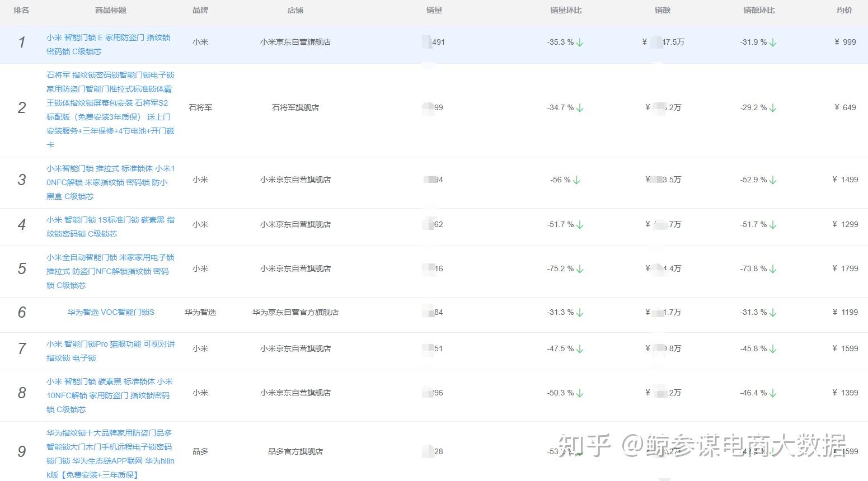Click green down arrow beside -56 %
The height and width of the screenshot is (481, 868).
(x=576, y=180)
